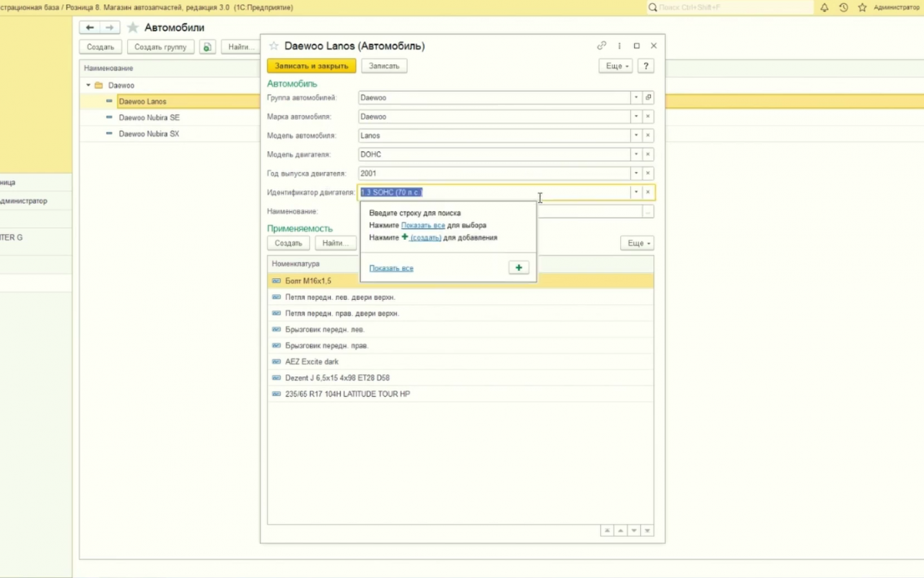Screen dimensions: 924x578
Task: Click the refresh icon beside Создать группу
Action: click(x=207, y=47)
